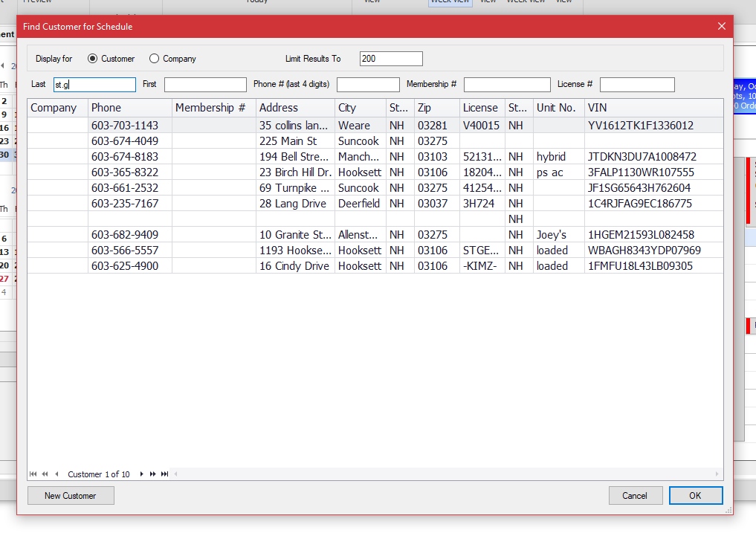
Task: Select row with phone 603-661-2532
Action: pos(375,187)
